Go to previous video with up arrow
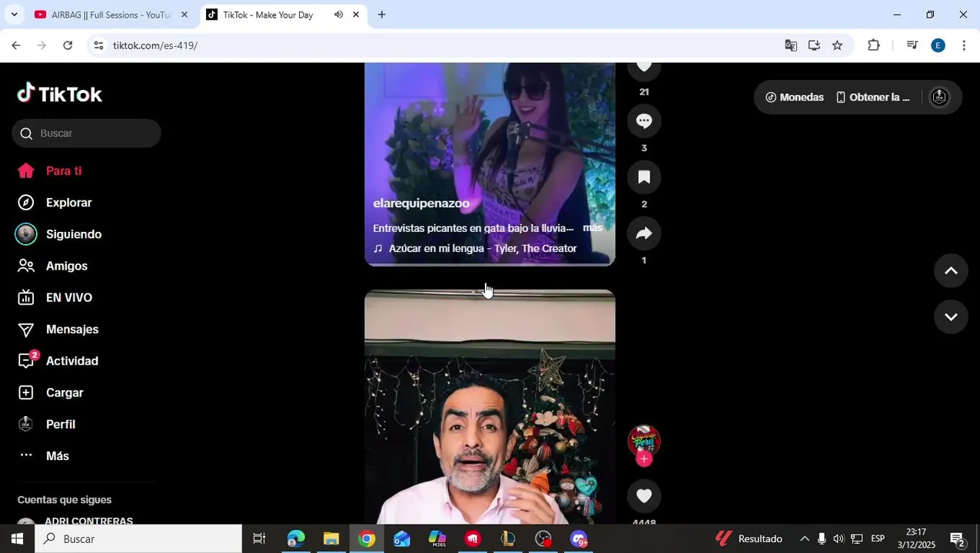The height and width of the screenshot is (553, 980). (x=951, y=271)
